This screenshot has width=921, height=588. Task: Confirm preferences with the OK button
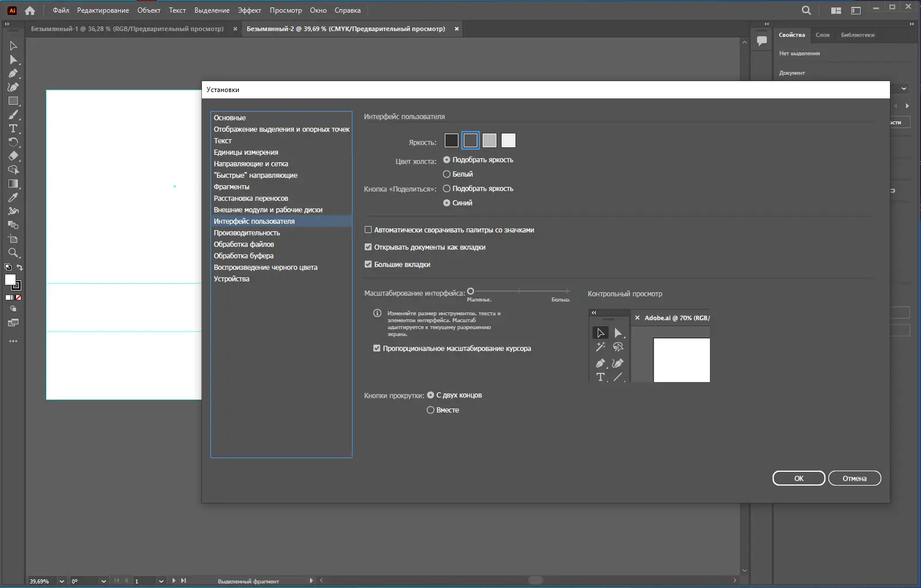[799, 478]
